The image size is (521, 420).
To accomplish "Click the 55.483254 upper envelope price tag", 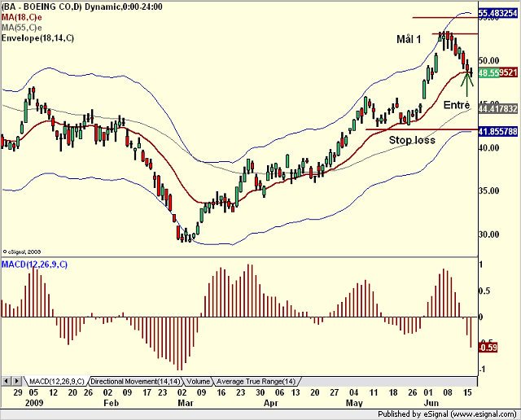I will (x=497, y=13).
